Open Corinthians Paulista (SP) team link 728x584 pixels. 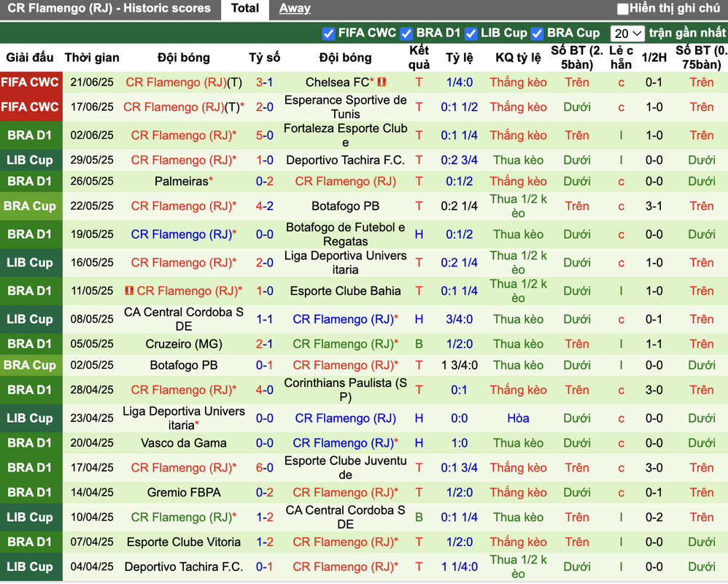coord(346,390)
